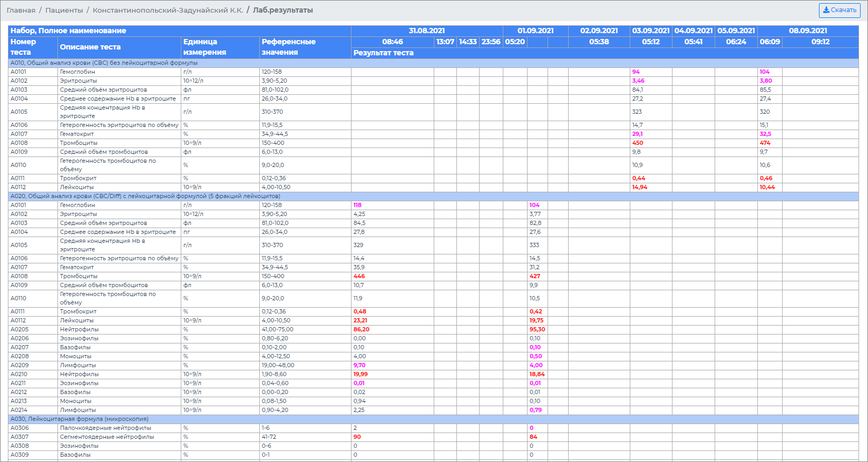Go to Главная in the breadcrumb
This screenshot has height=462, width=868.
coord(21,11)
